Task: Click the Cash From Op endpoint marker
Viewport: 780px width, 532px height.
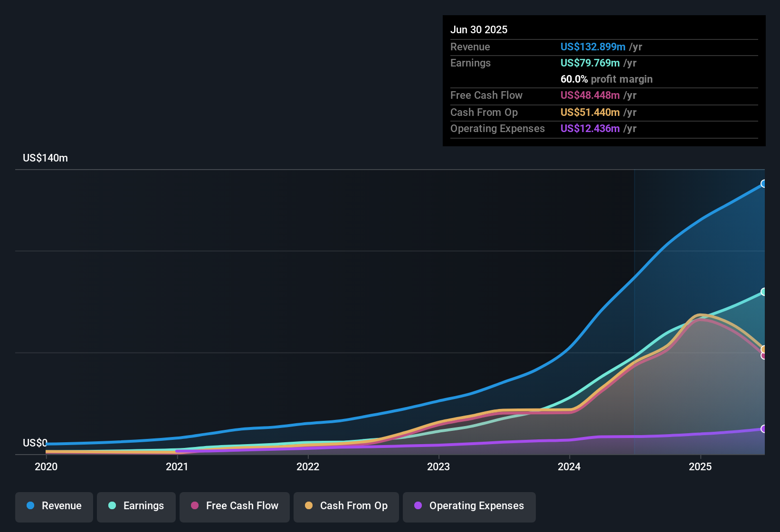Action: (764, 349)
